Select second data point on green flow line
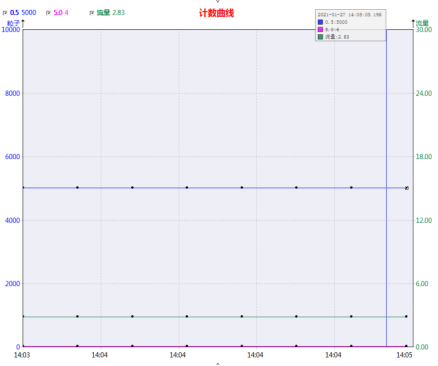438x366 pixels. pos(77,316)
